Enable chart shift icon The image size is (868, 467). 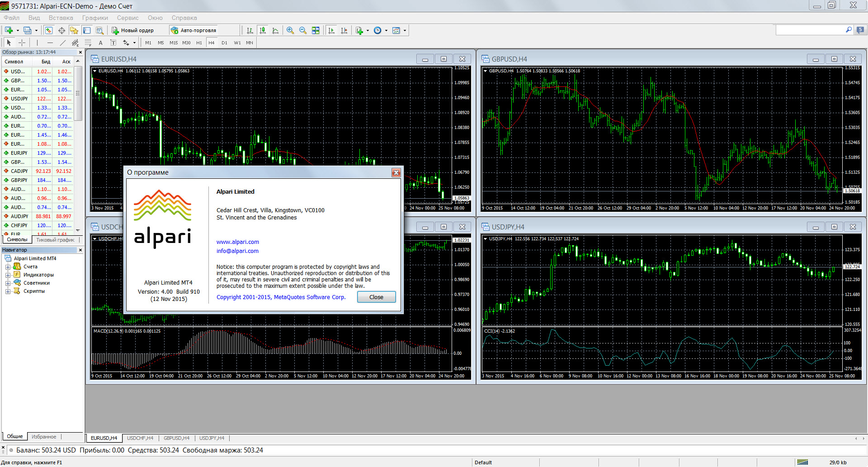(x=344, y=30)
